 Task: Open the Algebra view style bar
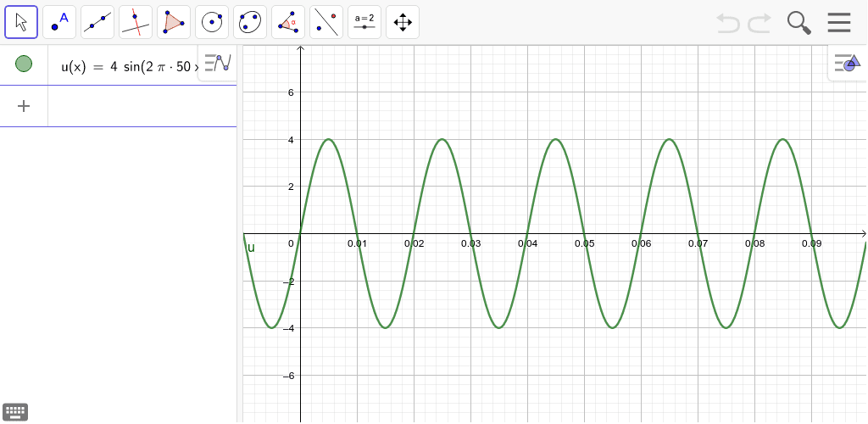218,63
